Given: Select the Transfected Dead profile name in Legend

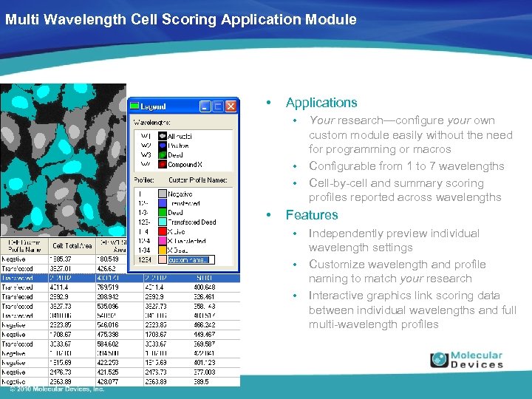Looking at the screenshot, I should click(192, 222).
